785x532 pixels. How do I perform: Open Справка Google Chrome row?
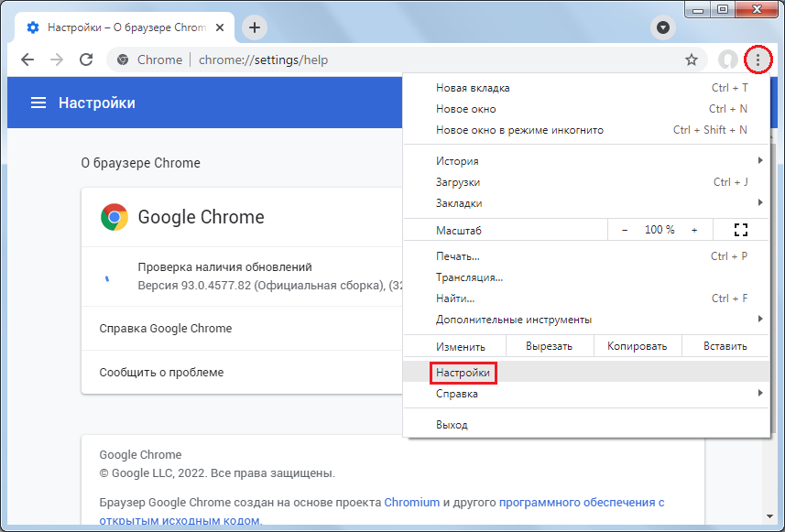[x=242, y=329]
